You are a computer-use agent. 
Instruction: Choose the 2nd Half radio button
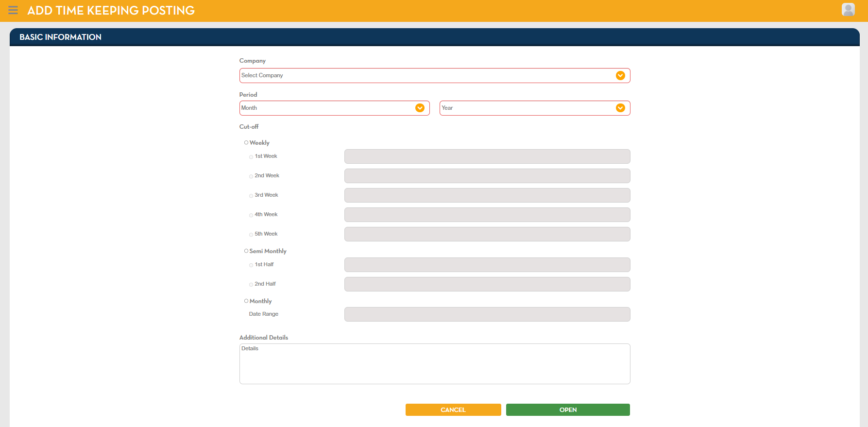[x=251, y=285]
